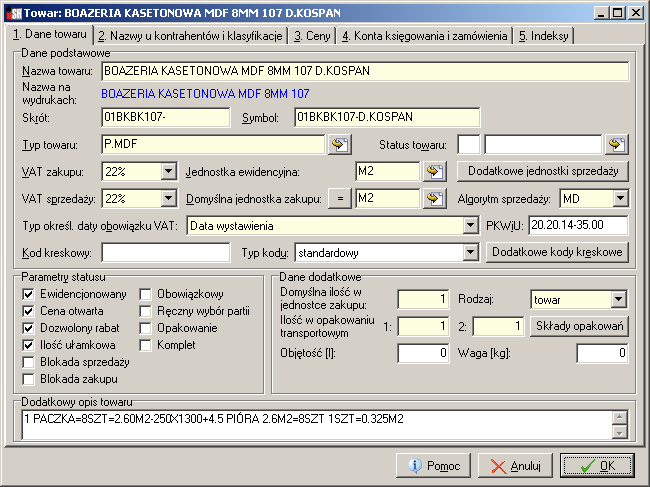650x487 pixels.
Task: Check the Komplet checkbox
Action: [145, 345]
